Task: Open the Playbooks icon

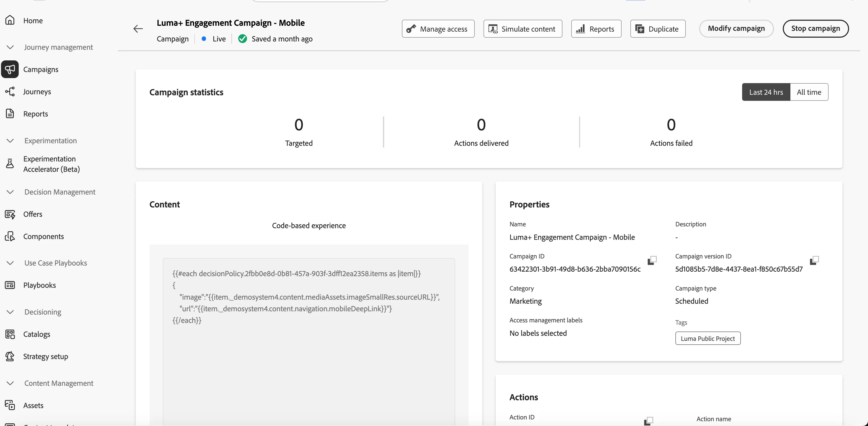Action: pyautogui.click(x=10, y=285)
